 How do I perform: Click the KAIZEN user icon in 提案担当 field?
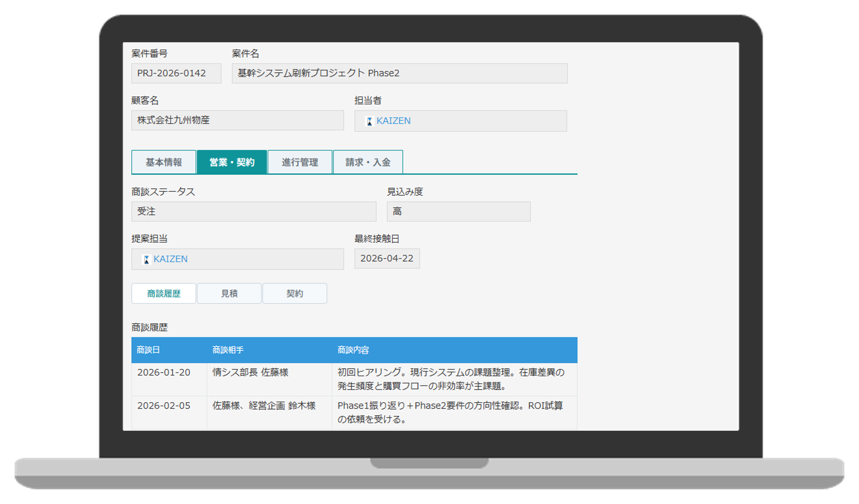[146, 259]
